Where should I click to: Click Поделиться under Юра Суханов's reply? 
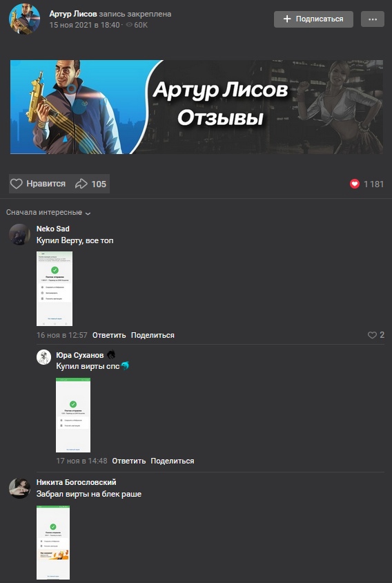click(x=172, y=461)
